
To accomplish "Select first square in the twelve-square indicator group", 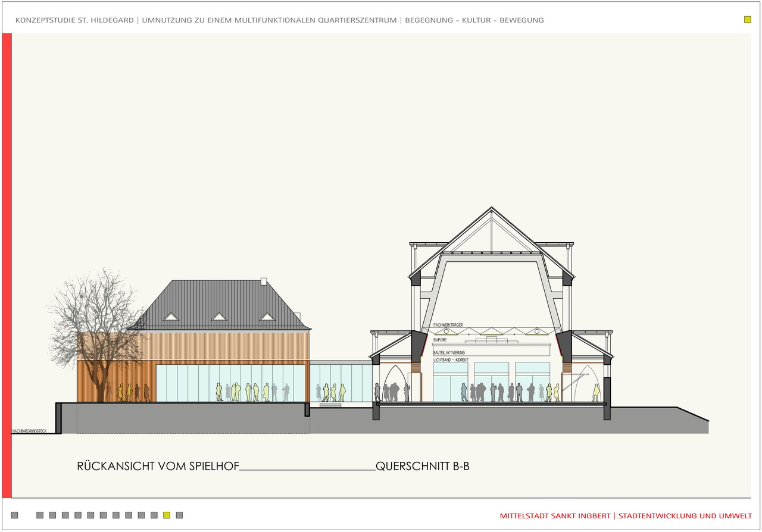I will [40, 515].
